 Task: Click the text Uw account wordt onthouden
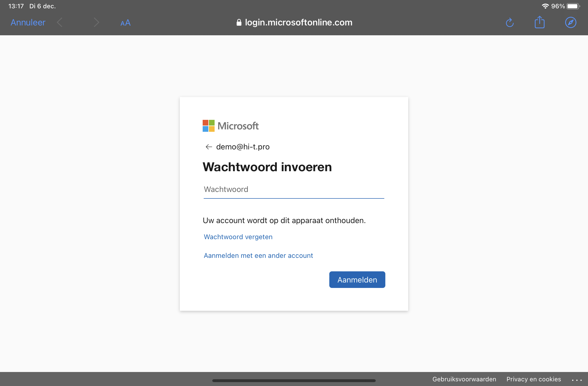(x=284, y=220)
